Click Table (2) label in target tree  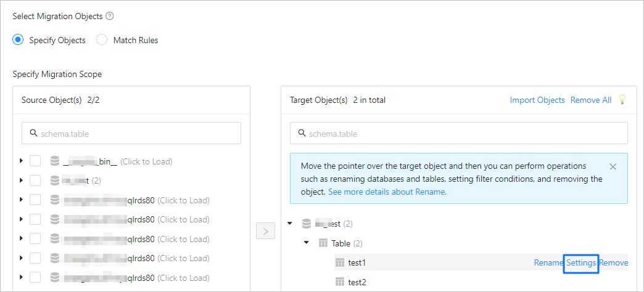347,243
